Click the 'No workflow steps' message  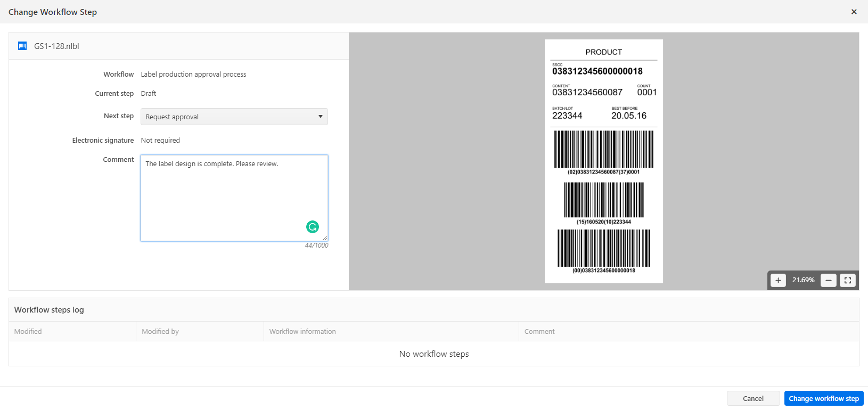pos(434,354)
